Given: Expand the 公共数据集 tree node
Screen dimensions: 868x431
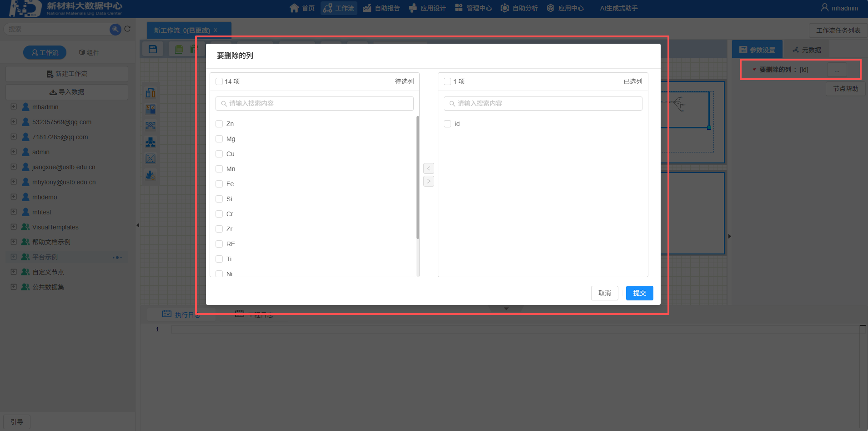Looking at the screenshot, I should tap(14, 287).
